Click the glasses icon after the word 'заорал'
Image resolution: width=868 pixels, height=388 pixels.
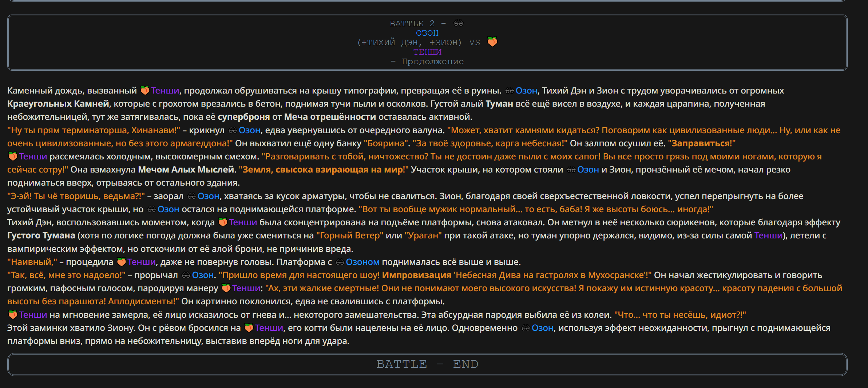coord(191,196)
